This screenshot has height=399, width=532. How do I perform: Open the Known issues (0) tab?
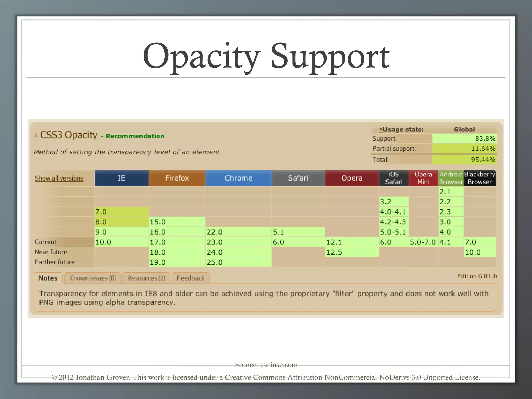[92, 278]
